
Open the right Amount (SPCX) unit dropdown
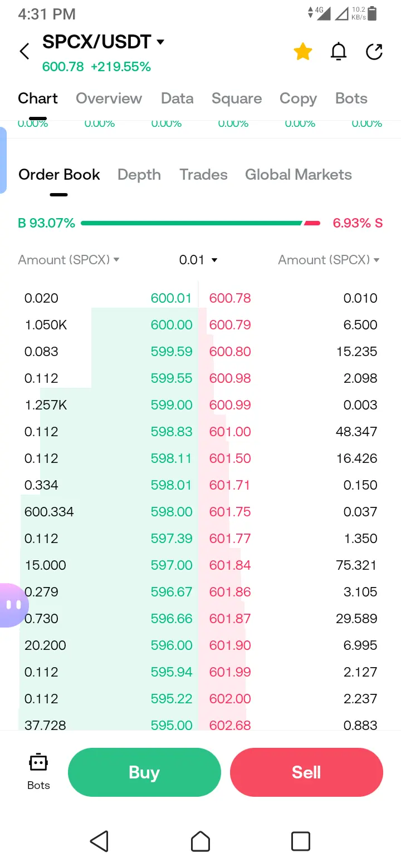pos(329,260)
